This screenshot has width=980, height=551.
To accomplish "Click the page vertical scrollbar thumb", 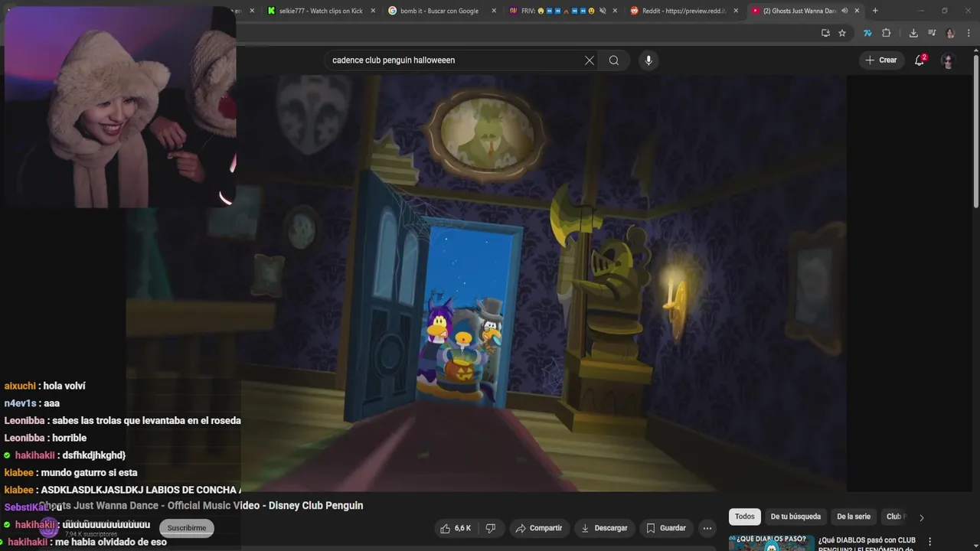I will [975, 130].
